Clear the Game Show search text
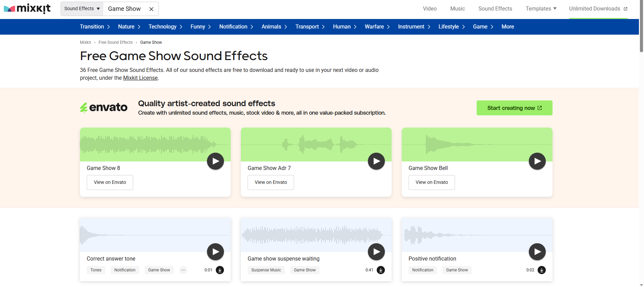Viewport: 644px width, 287px height. click(x=151, y=9)
